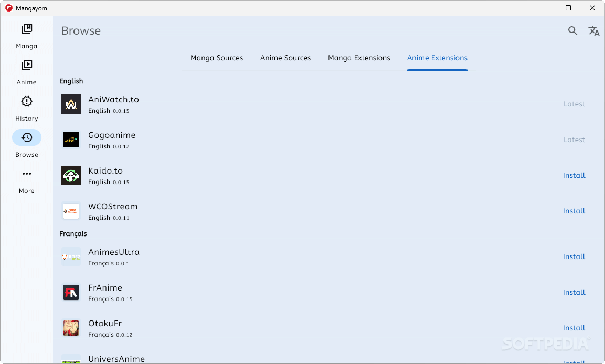Screen dimensions: 605x364
Task: Click the Kaido.to extension logo
Action: point(71,176)
